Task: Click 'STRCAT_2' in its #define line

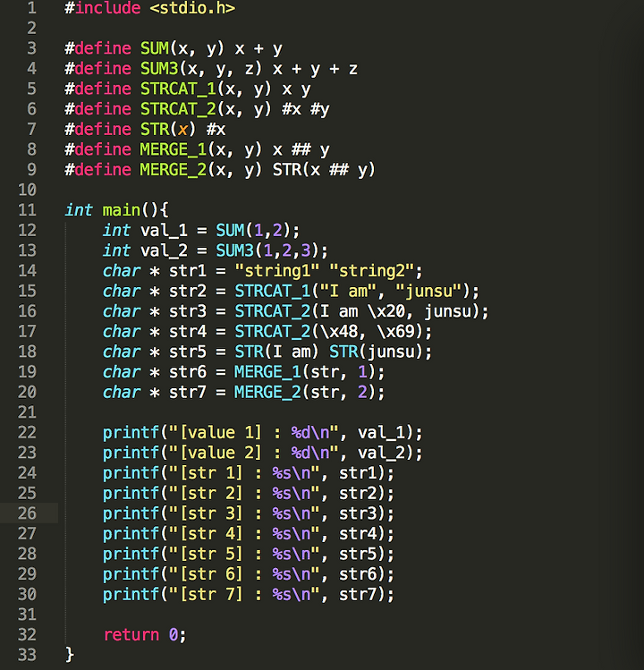Action: point(178,109)
